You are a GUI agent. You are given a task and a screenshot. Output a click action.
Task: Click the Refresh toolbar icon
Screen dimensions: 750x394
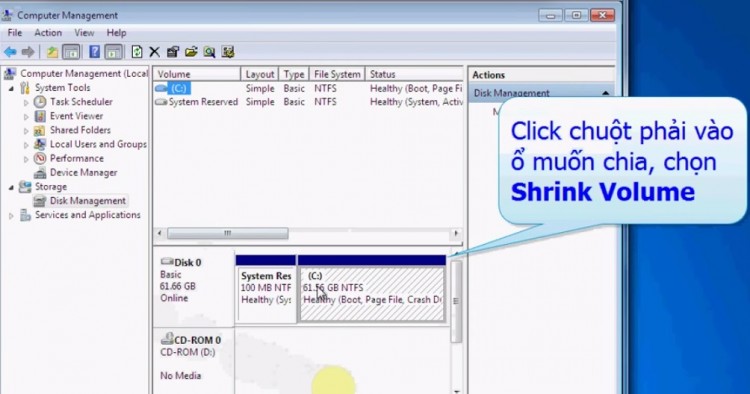[x=137, y=52]
